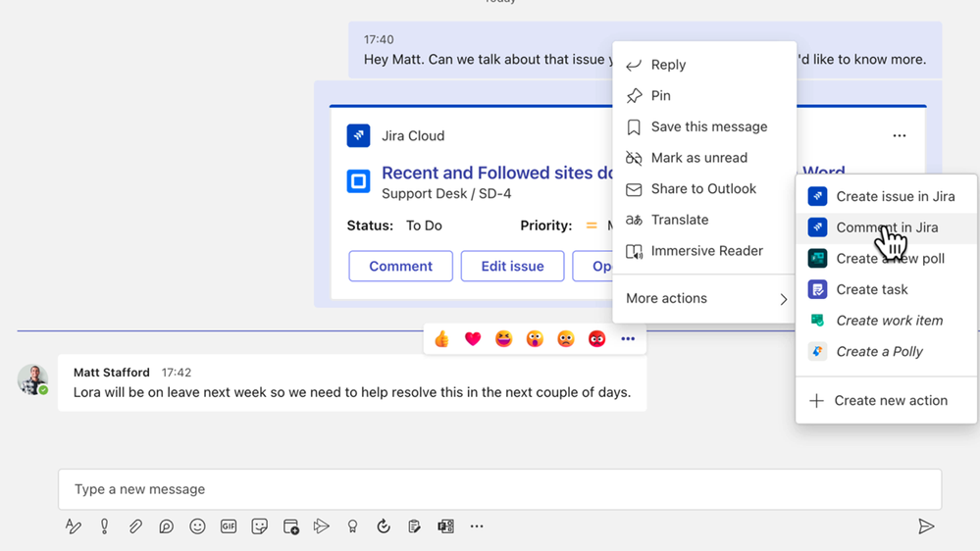Click the Comment button on Jira card
Screen dimensions: 980x551
point(400,266)
